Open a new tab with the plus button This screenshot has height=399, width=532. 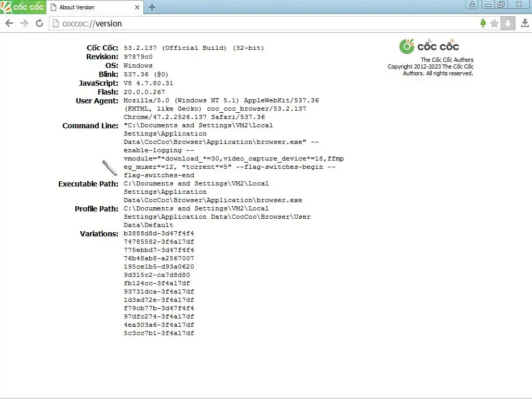tap(152, 7)
